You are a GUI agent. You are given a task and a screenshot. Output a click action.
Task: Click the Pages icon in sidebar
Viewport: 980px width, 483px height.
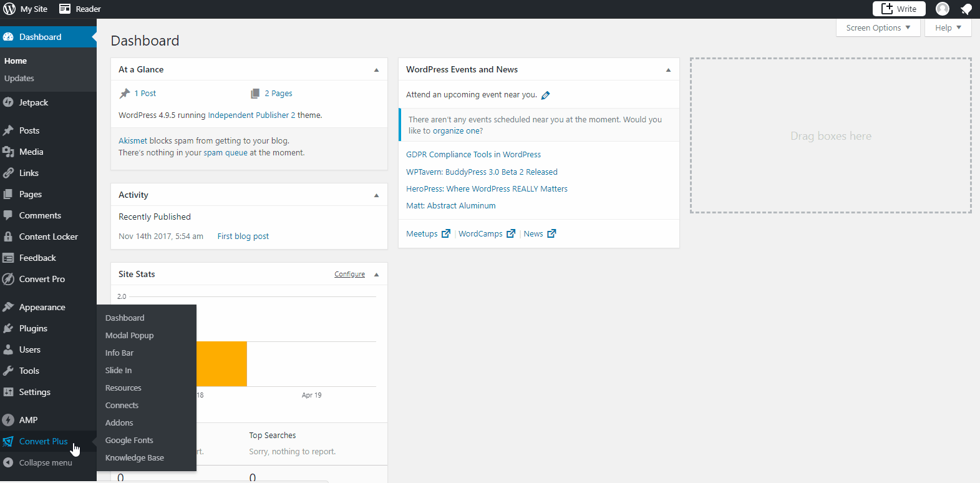click(x=8, y=194)
